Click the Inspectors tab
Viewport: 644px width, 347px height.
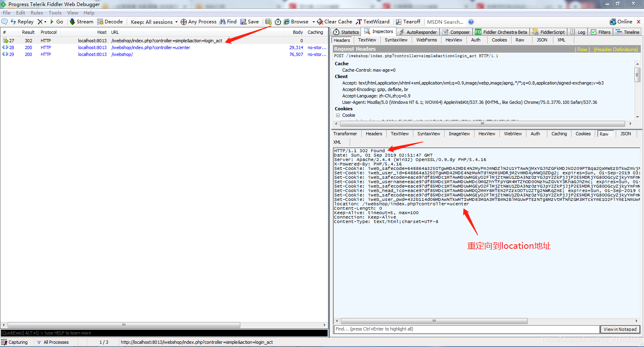(378, 31)
